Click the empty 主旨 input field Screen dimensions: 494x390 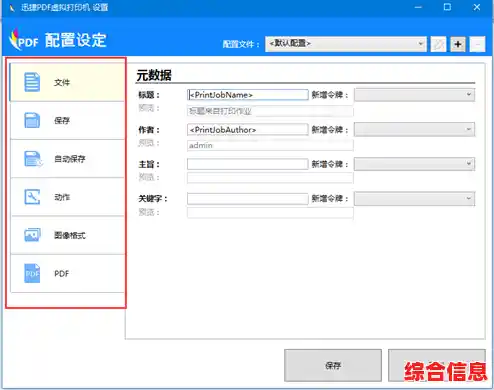coord(248,164)
